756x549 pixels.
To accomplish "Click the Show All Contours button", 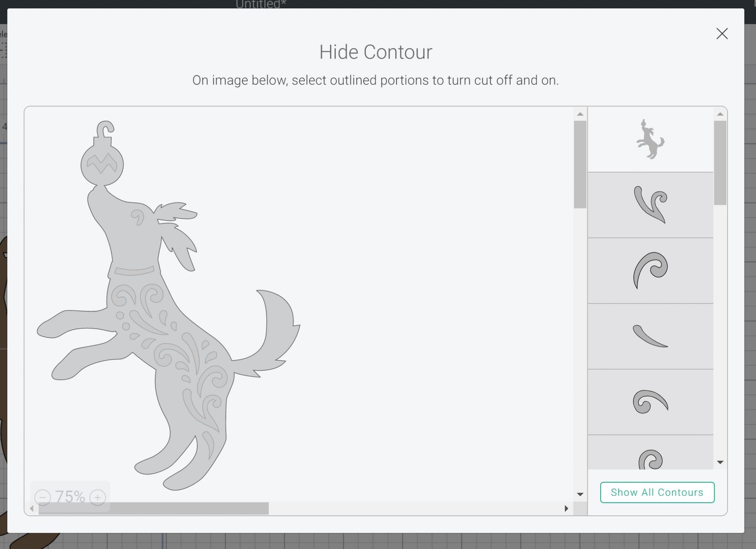I will (657, 492).
